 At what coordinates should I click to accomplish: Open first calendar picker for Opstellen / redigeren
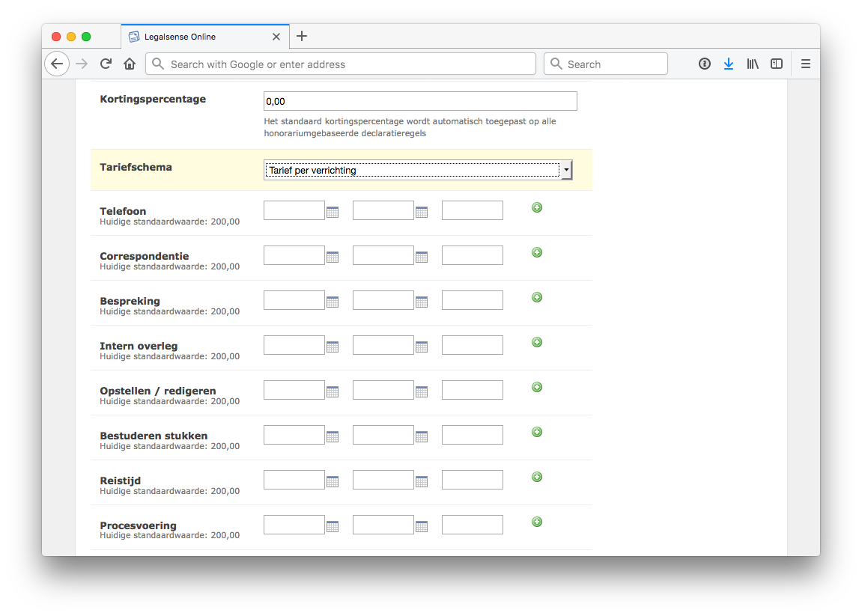tap(333, 391)
